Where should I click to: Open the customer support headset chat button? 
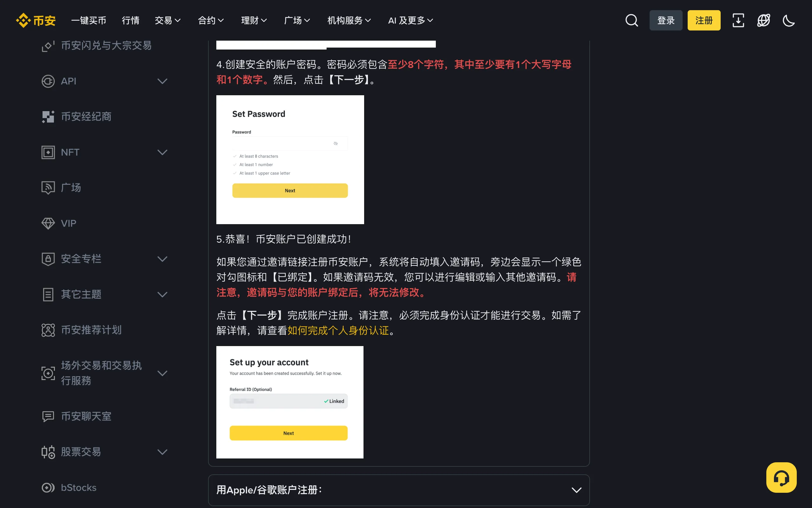(x=781, y=478)
